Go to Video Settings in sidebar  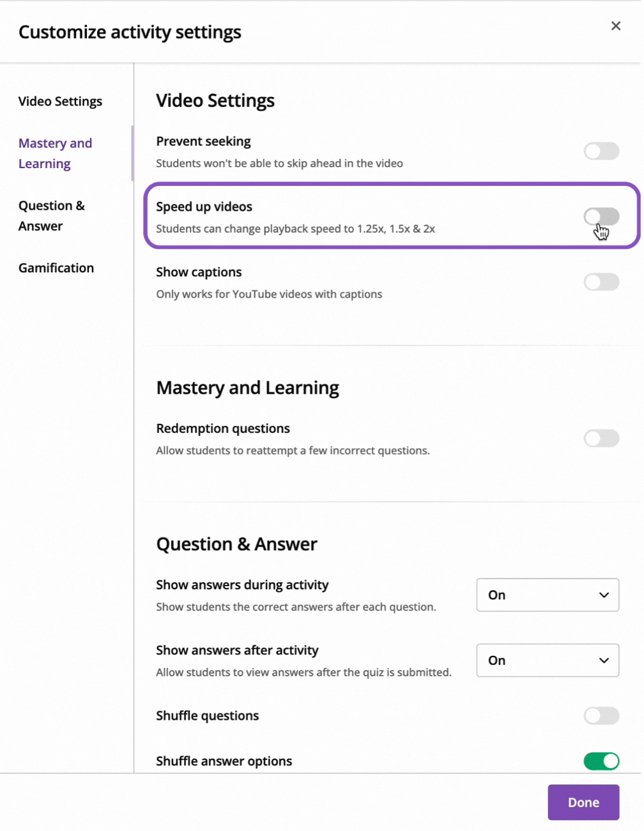pos(60,102)
